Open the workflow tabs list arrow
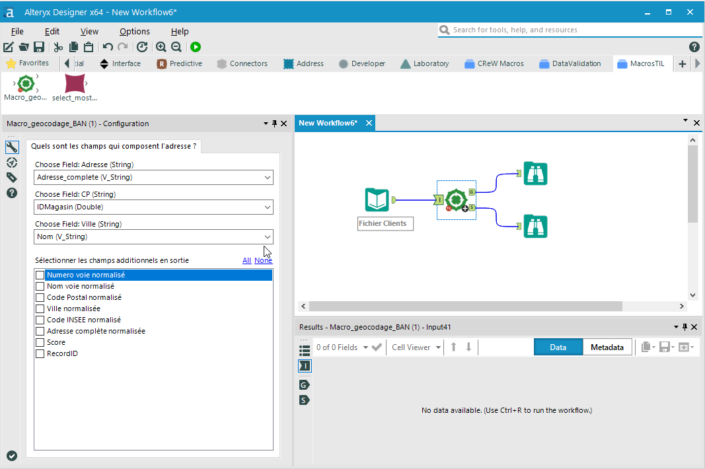Viewport: 705px width, 469px height. [685, 120]
